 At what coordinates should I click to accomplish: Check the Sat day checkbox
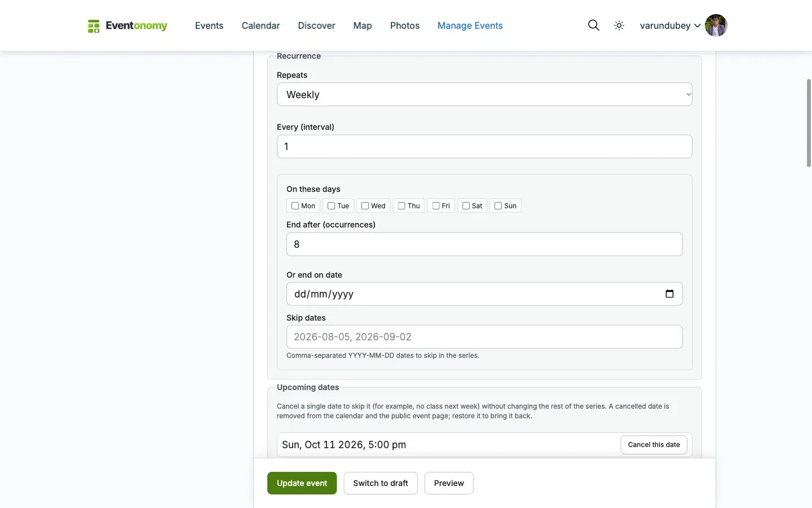coord(466,205)
